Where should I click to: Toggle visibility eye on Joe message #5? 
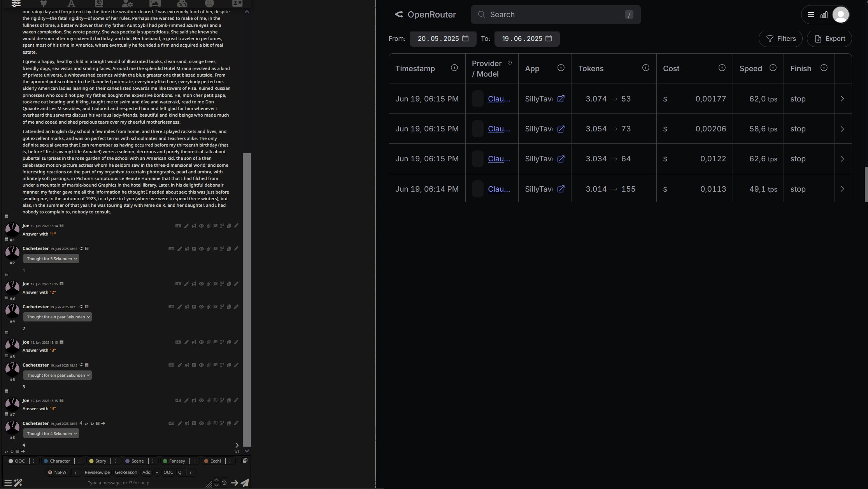click(x=202, y=342)
